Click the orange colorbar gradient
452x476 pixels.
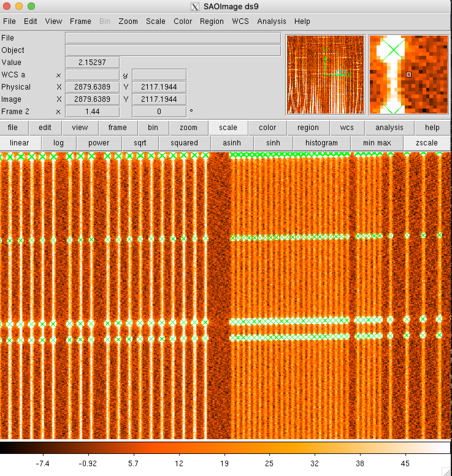[x=225, y=447]
